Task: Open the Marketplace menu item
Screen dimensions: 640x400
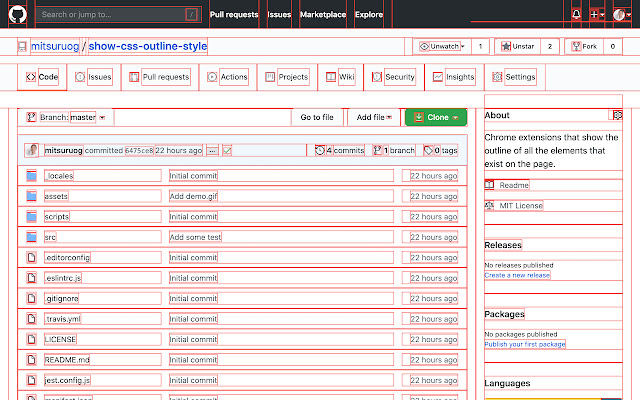Action: point(323,15)
